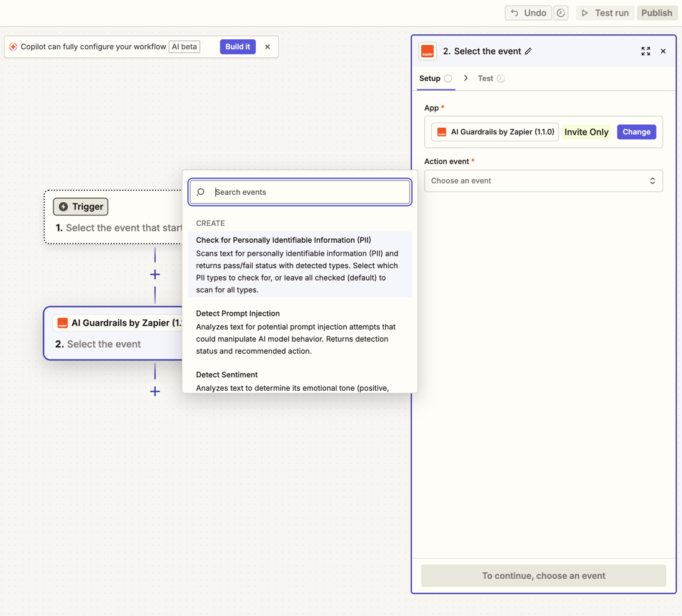Click the Action event field label

click(x=447, y=161)
